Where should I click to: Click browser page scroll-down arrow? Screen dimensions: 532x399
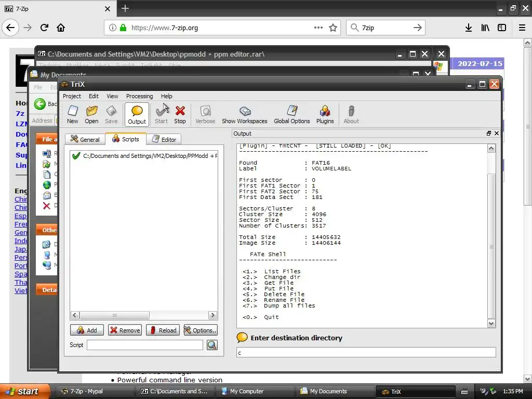tap(528, 379)
